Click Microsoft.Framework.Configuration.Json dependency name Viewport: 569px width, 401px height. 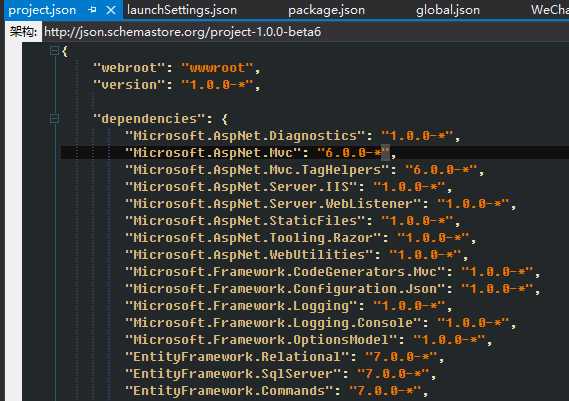click(285, 289)
